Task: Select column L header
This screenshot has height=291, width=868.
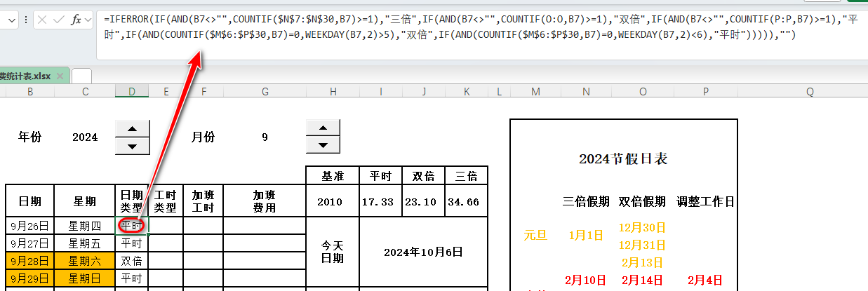Action: coord(499,92)
